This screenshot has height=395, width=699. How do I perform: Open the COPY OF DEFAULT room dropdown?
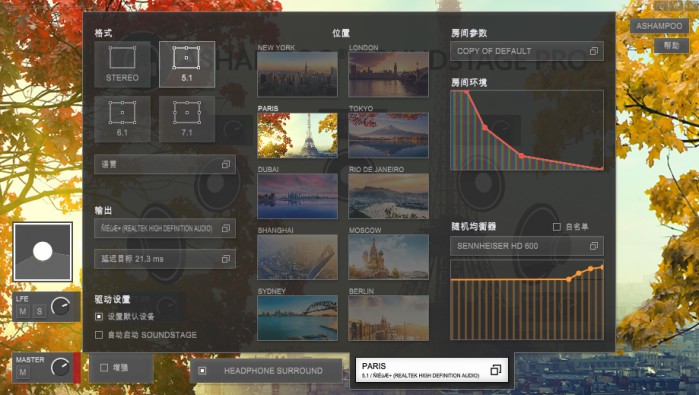point(527,51)
